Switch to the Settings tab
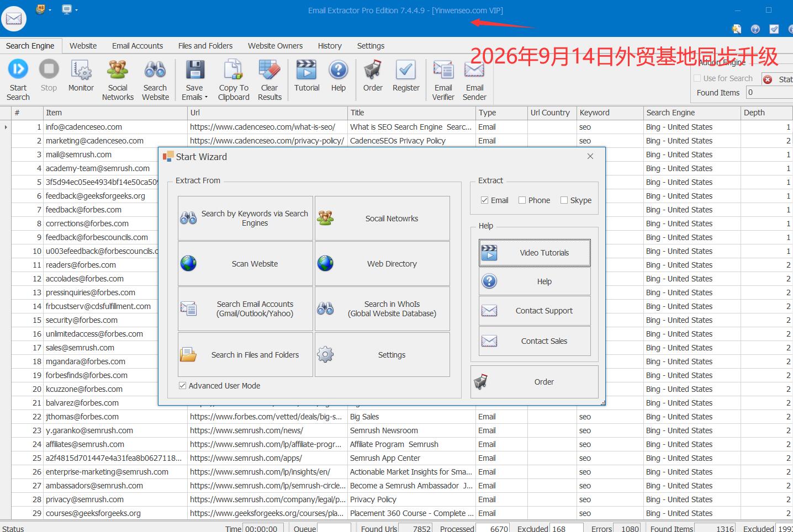The image size is (793, 532). click(371, 46)
